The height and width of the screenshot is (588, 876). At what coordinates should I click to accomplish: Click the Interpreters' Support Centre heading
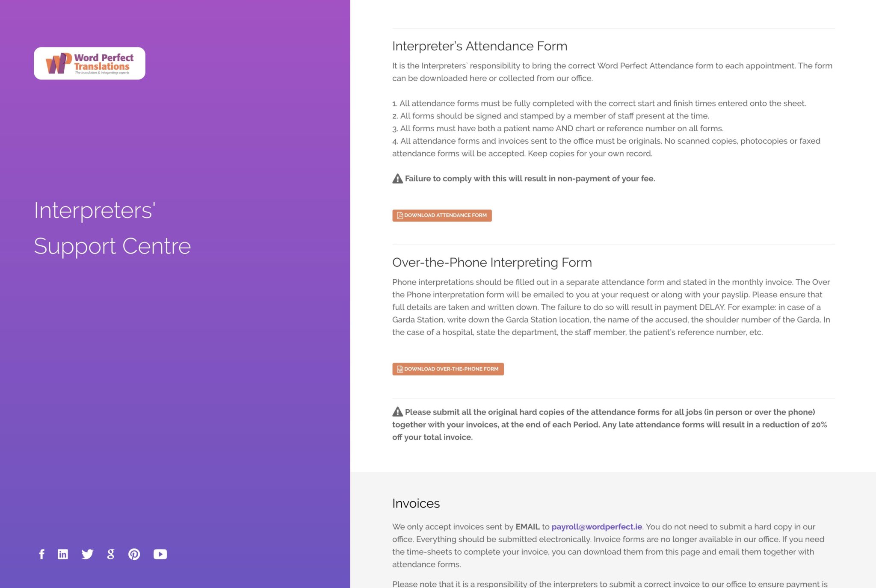(x=112, y=228)
